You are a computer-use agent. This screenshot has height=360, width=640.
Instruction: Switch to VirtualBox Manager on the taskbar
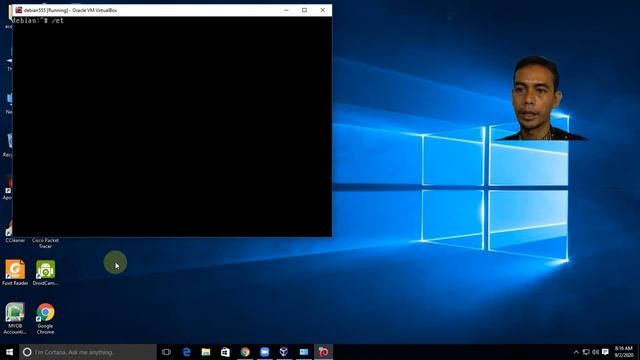[x=284, y=352]
